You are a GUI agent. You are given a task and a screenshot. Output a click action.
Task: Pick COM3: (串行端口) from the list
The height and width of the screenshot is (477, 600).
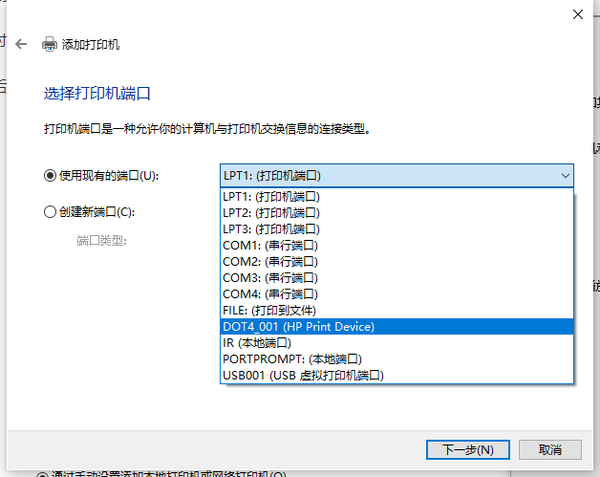(x=397, y=278)
